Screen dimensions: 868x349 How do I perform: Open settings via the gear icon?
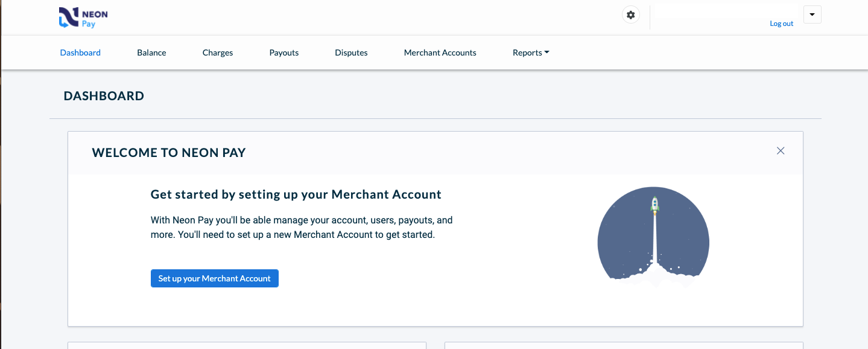pos(631,15)
